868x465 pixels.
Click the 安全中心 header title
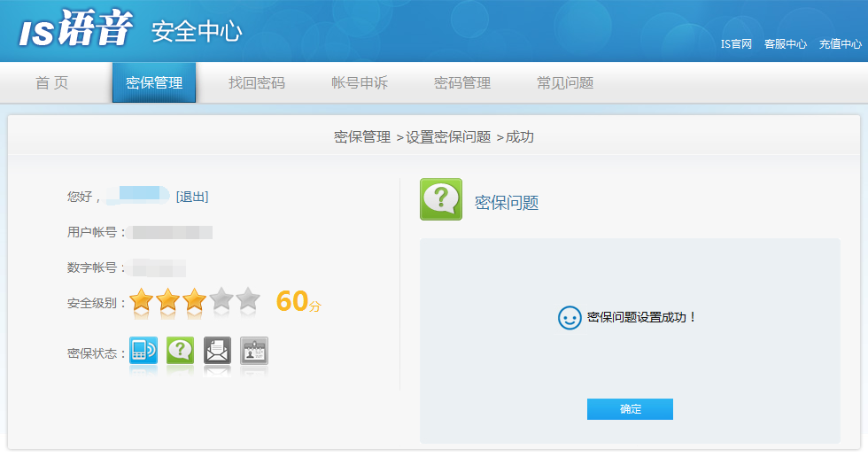[197, 31]
